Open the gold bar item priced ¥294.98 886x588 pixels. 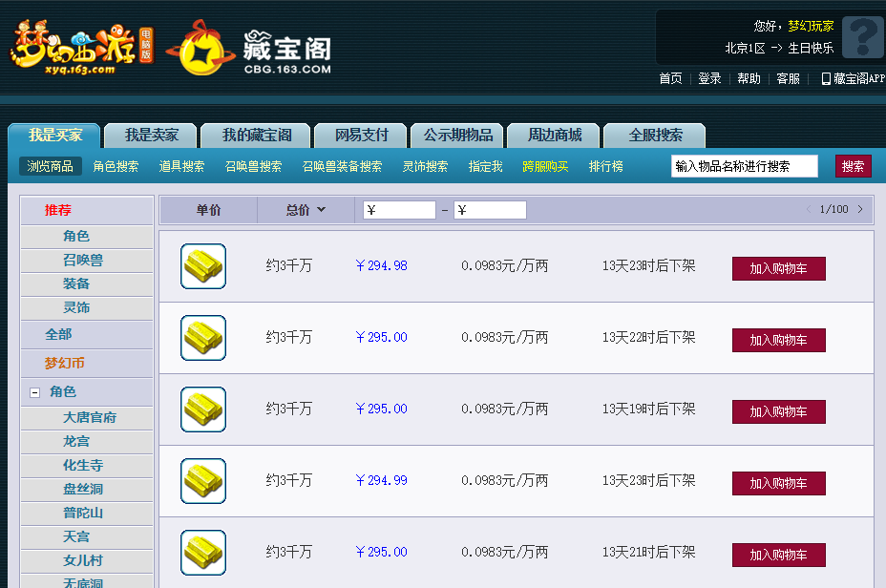point(203,266)
